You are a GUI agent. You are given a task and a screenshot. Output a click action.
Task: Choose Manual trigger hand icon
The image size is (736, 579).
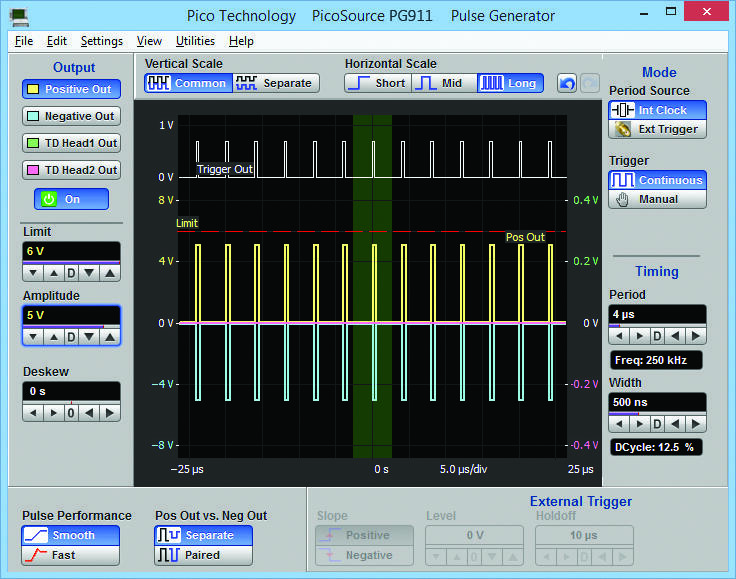point(622,199)
